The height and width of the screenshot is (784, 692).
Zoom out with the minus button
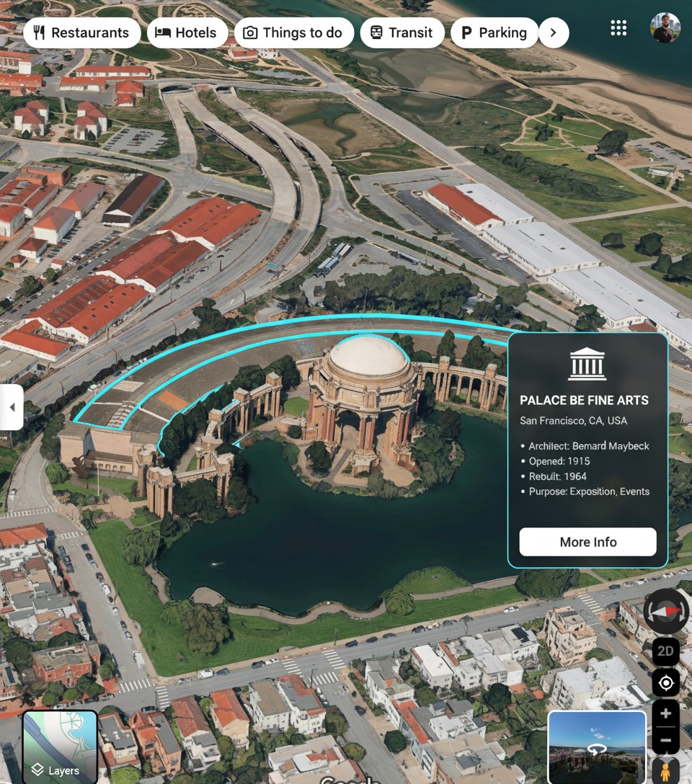pos(666,740)
